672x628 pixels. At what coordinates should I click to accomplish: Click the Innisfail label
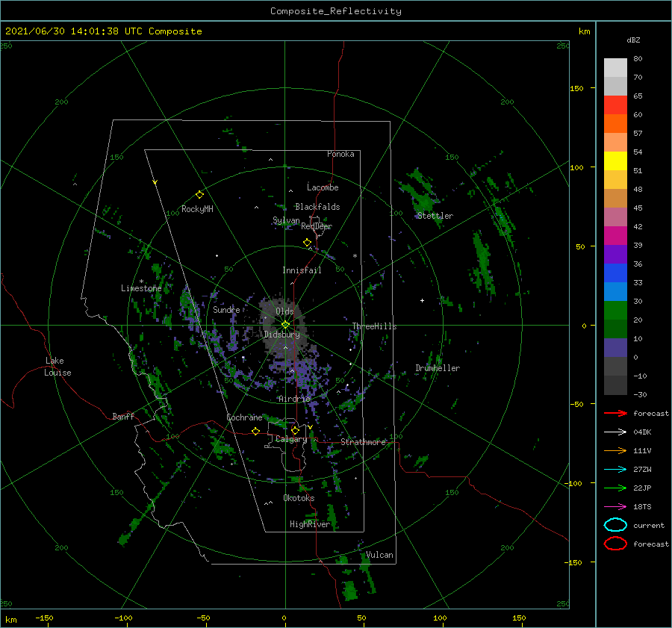click(302, 270)
